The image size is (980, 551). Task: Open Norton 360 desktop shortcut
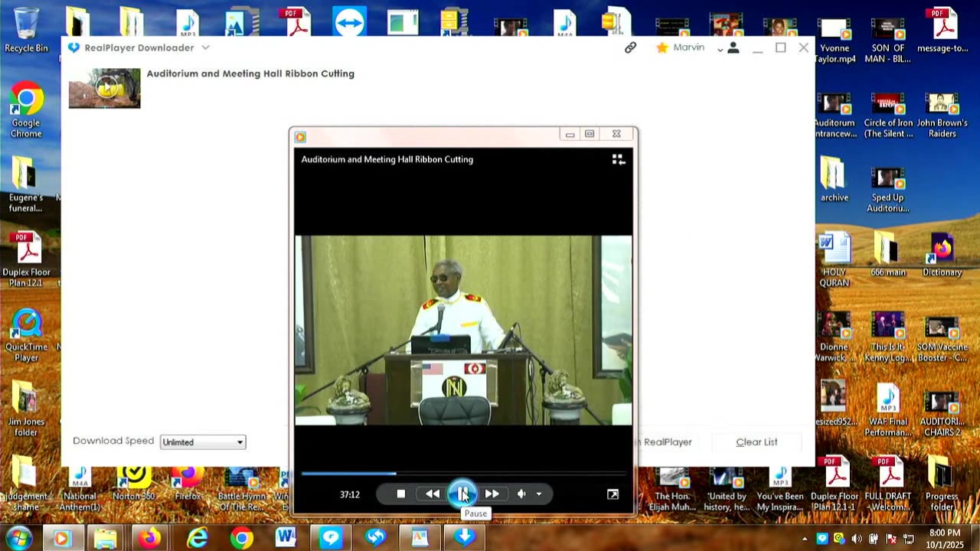(134, 484)
